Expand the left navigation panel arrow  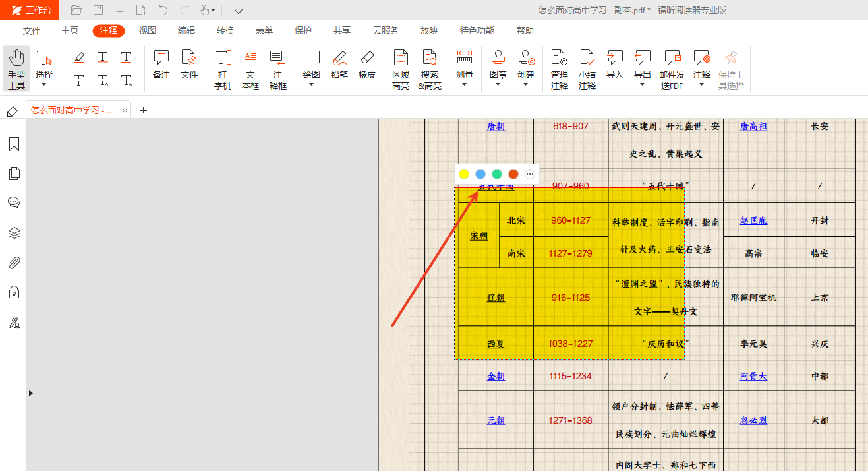30,393
